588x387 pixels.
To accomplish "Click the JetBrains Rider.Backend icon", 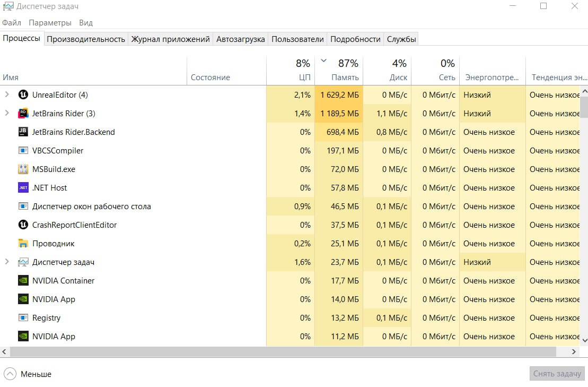I will pos(23,132).
